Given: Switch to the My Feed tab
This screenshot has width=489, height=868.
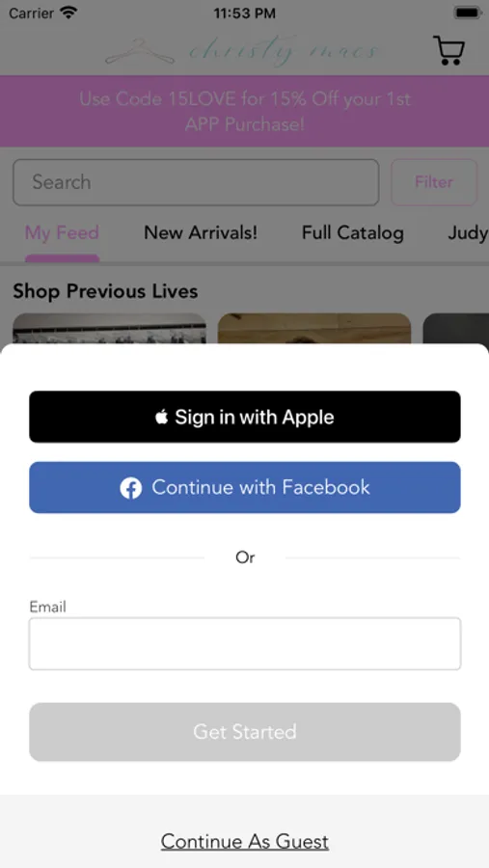Looking at the screenshot, I should [62, 232].
